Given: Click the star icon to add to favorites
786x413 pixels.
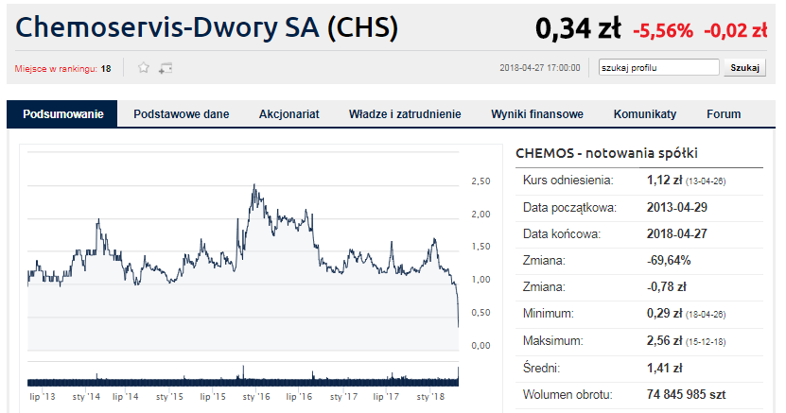Looking at the screenshot, I should (x=143, y=68).
